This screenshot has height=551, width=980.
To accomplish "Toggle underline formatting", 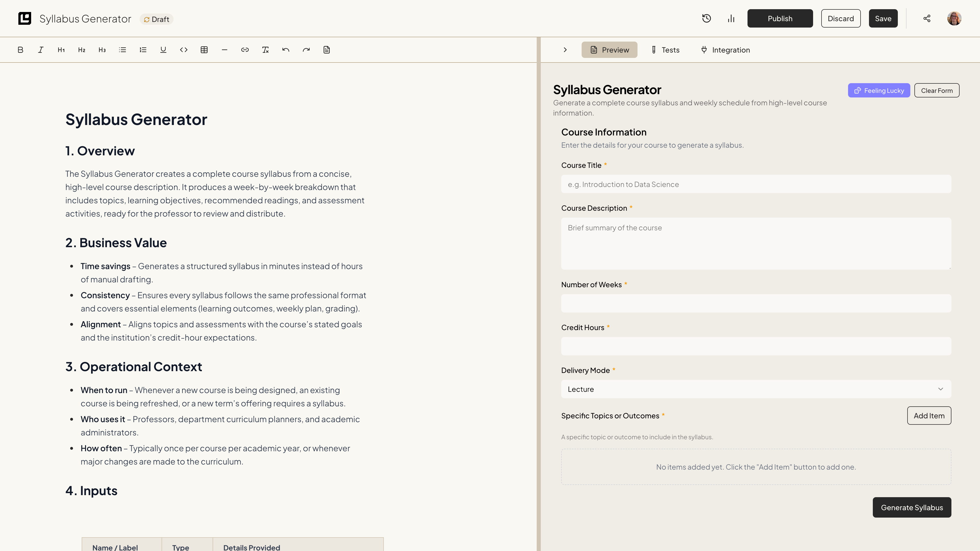I will (163, 50).
